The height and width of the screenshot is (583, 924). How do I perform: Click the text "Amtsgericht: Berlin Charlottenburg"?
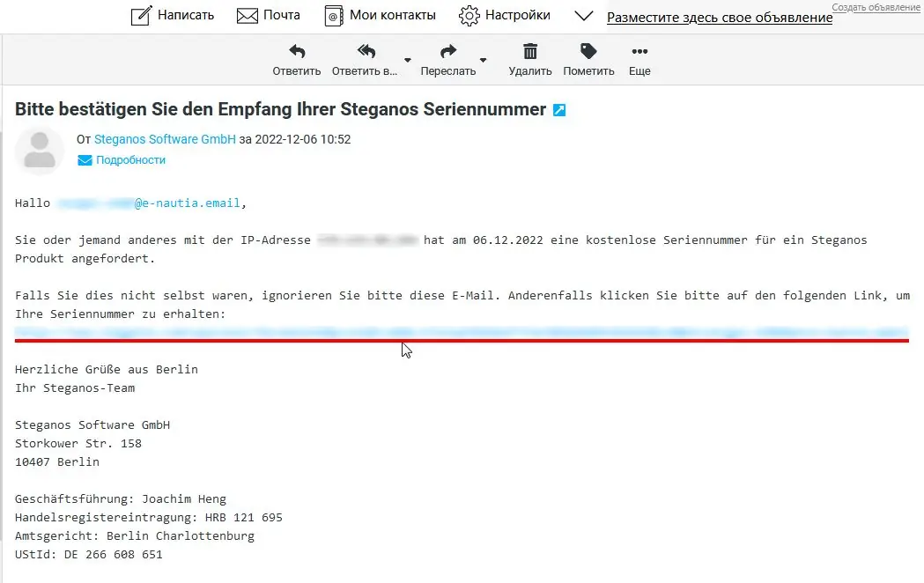click(135, 536)
